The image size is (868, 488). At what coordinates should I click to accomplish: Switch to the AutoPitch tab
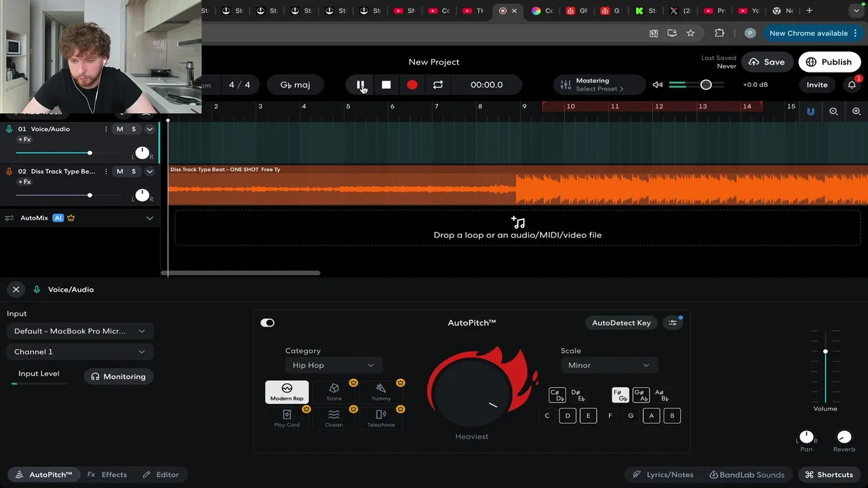(x=43, y=474)
